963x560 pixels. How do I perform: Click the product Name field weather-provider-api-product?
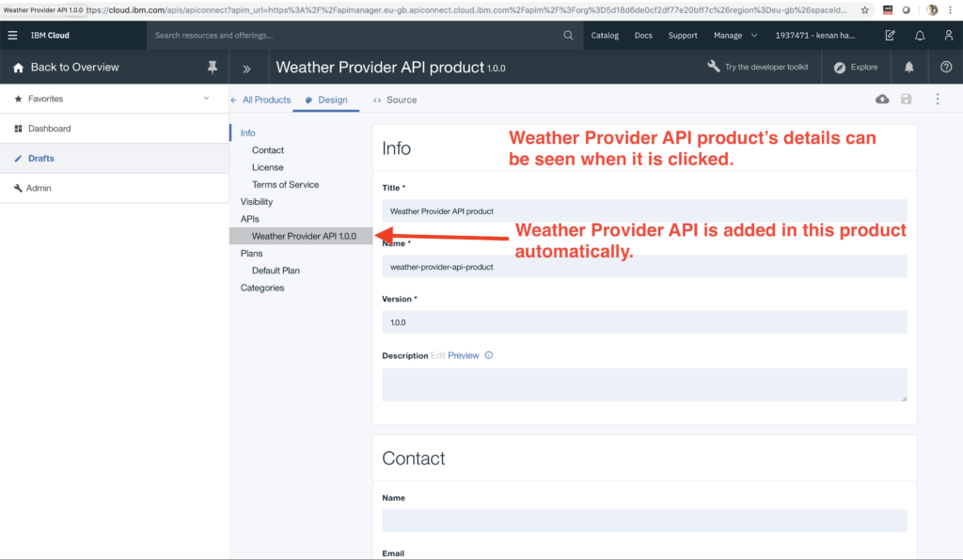(x=644, y=267)
